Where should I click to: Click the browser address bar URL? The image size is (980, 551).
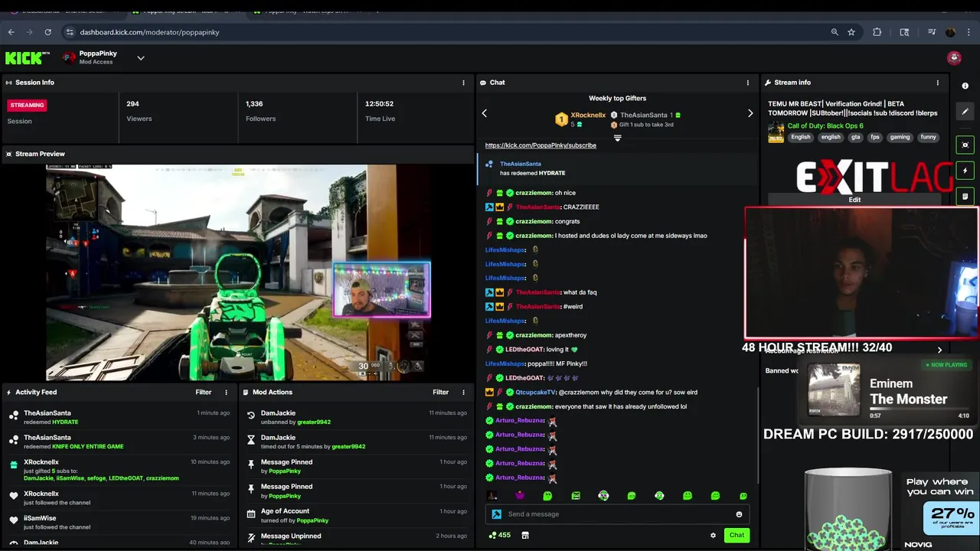tap(149, 32)
